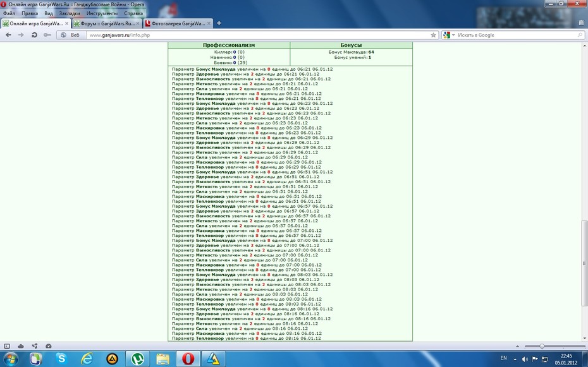Click the Веб site badge
The width and height of the screenshot is (588, 367).
pos(71,35)
